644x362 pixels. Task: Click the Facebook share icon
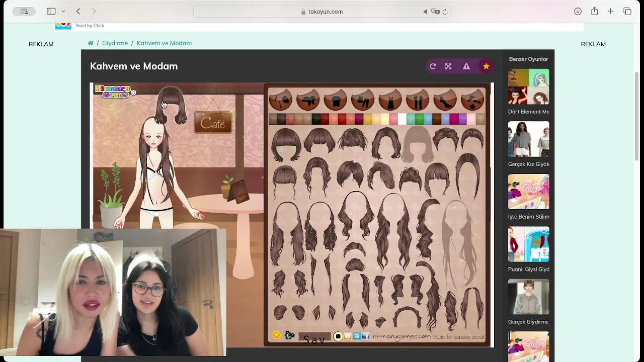click(366, 336)
